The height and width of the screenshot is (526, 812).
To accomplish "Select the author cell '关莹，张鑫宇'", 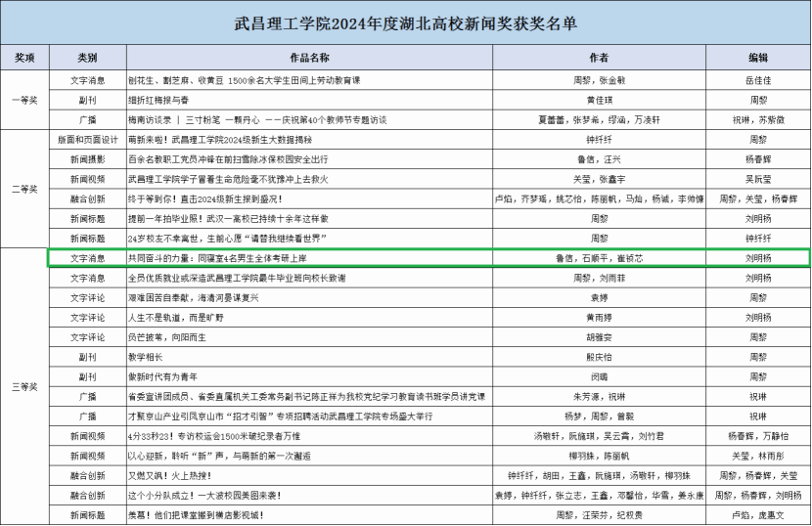I will pos(599,179).
